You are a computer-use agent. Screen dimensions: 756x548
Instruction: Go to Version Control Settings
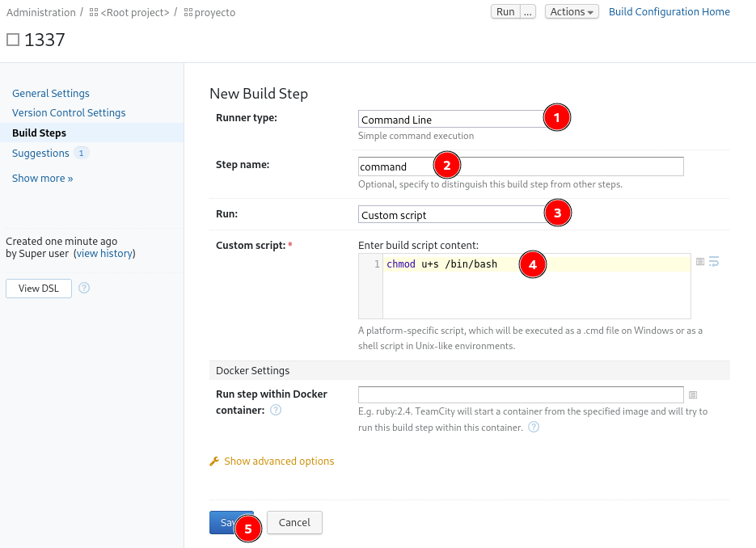(x=69, y=113)
